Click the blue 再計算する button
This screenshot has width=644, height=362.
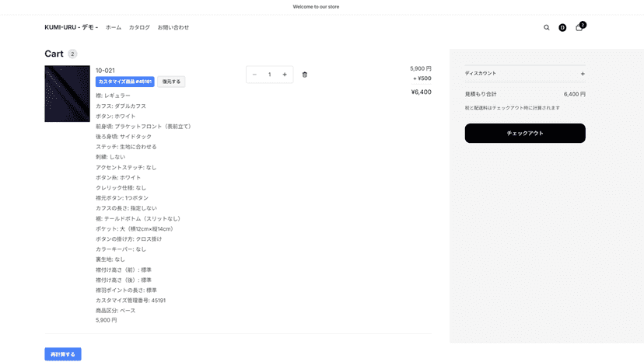point(63,354)
